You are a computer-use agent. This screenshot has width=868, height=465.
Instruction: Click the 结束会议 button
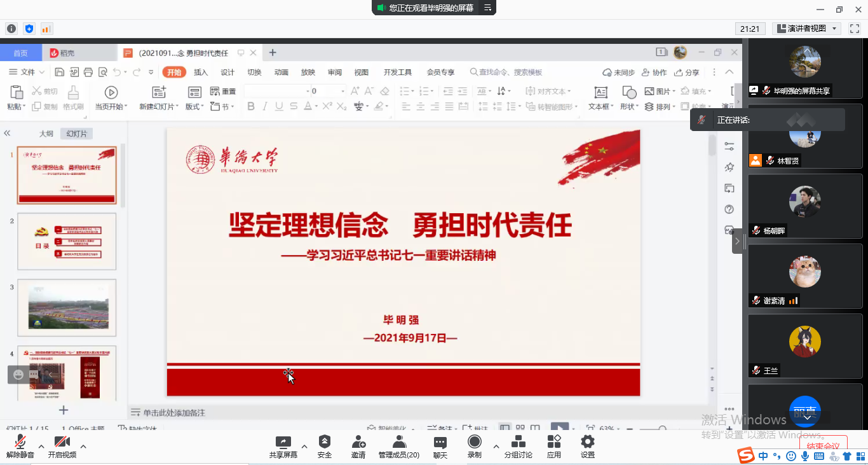[x=823, y=446]
